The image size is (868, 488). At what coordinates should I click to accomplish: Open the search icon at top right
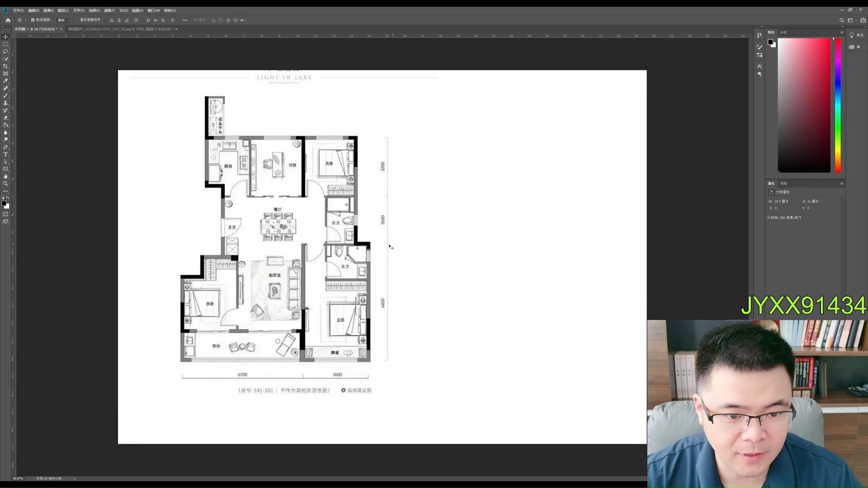point(841,20)
